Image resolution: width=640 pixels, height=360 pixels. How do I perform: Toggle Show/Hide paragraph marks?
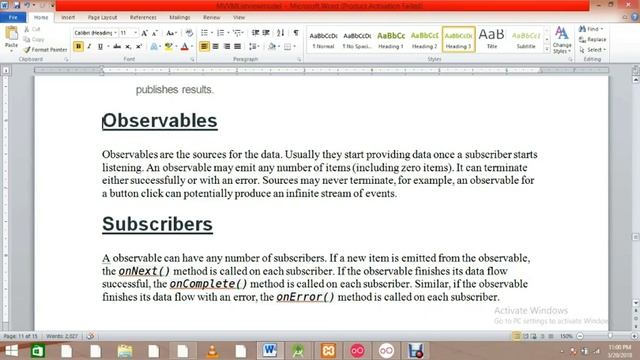[296, 33]
